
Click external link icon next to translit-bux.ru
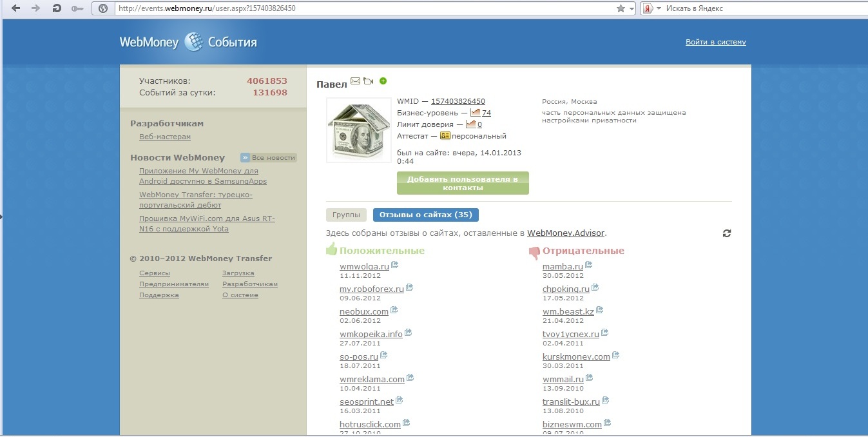[x=606, y=400]
